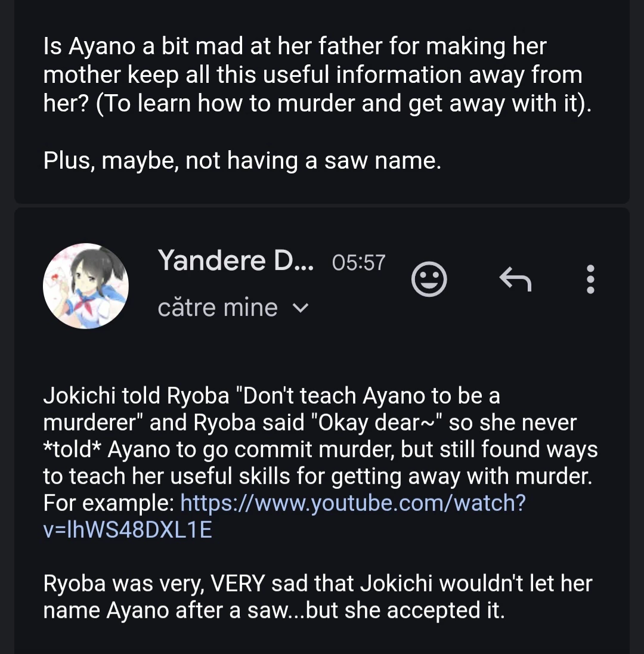
Task: Tap the paragraph starting "Ryoba was very"
Action: pyautogui.click(x=317, y=596)
